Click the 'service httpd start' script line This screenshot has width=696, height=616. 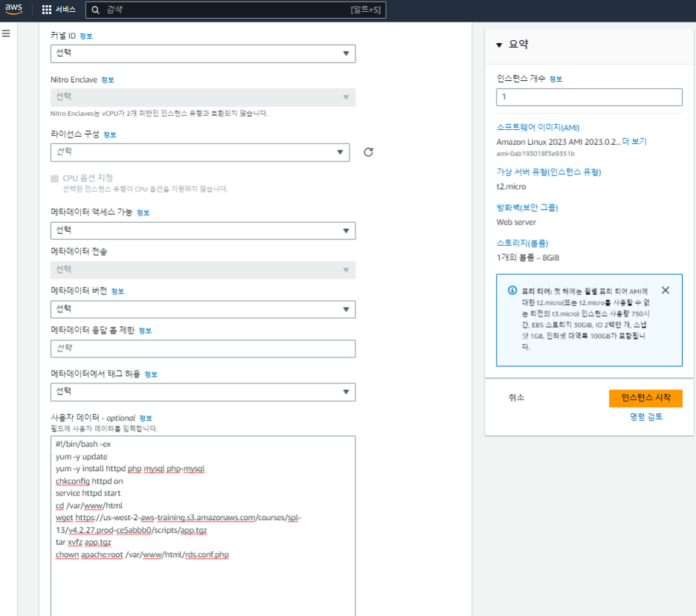(88, 493)
